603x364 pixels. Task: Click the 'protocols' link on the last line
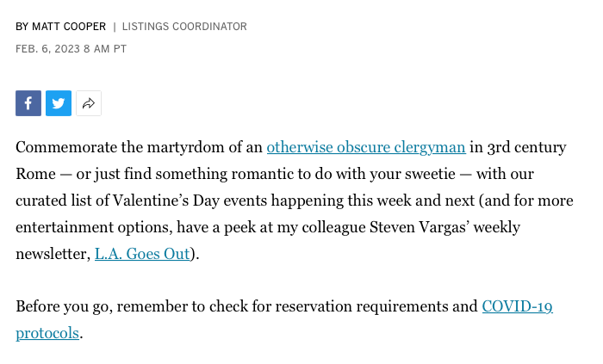(47, 333)
